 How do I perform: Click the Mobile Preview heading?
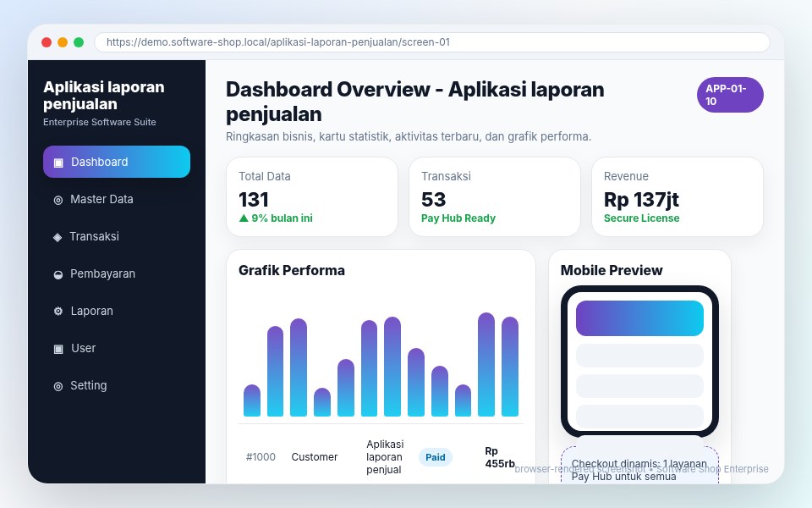click(x=612, y=271)
